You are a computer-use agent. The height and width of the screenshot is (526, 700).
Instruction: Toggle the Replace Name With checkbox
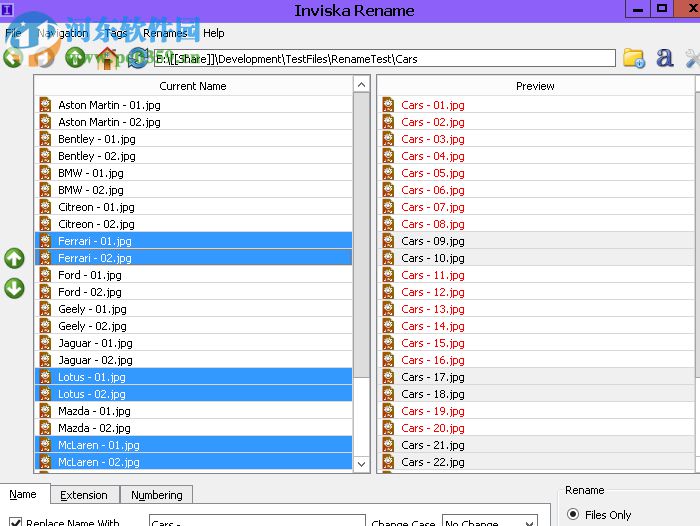(16, 522)
